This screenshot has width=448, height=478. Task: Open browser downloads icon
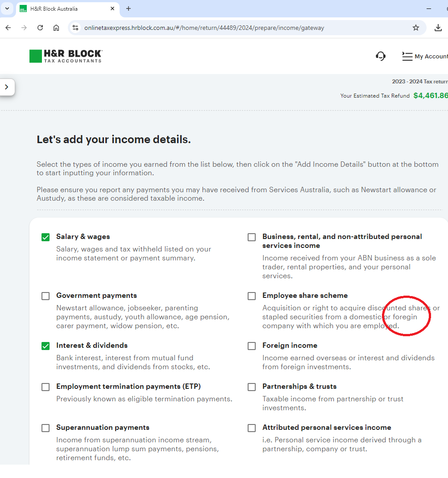click(x=438, y=28)
